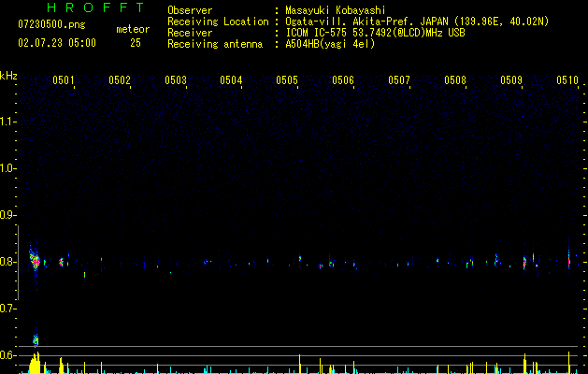Click the HROFFT title text
The image size is (588, 374).
[95, 7]
